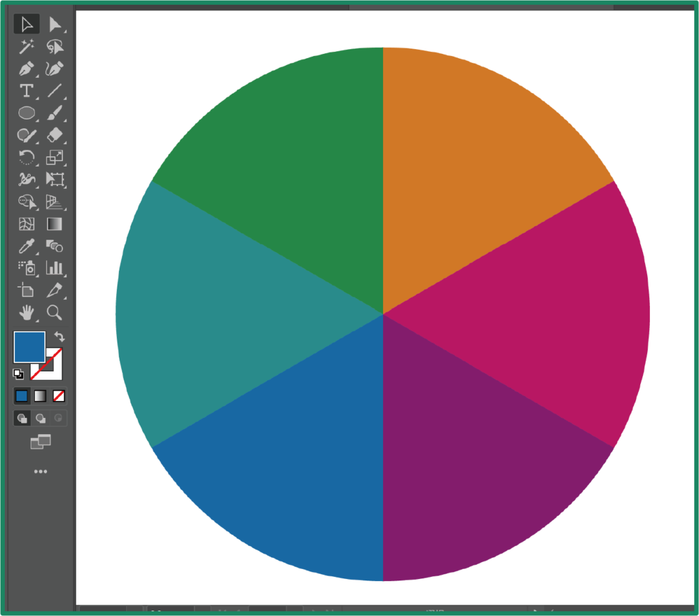Select the Type tool

(x=27, y=91)
